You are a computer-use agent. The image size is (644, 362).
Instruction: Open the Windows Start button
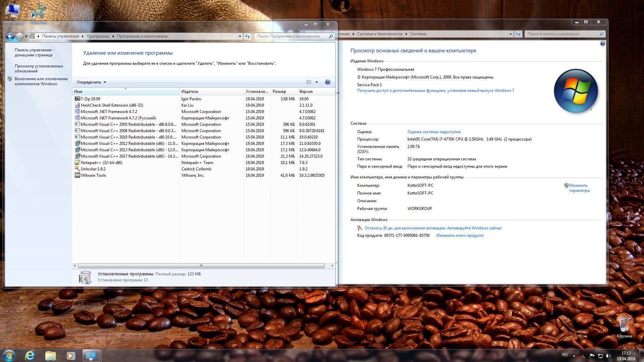click(x=9, y=355)
